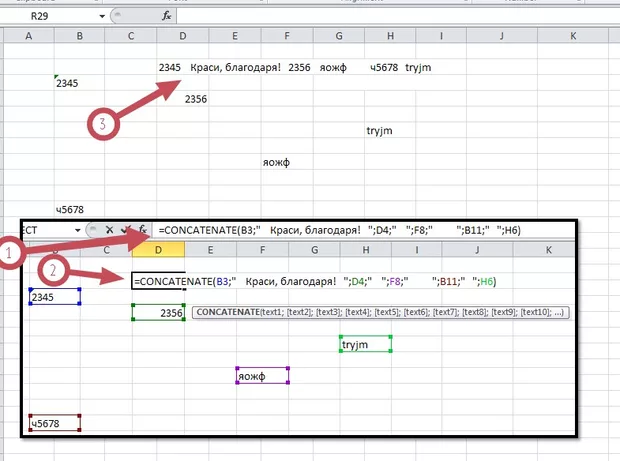Select column E header in main sheet
Viewport: 620px width, 461px height.
[x=235, y=36]
